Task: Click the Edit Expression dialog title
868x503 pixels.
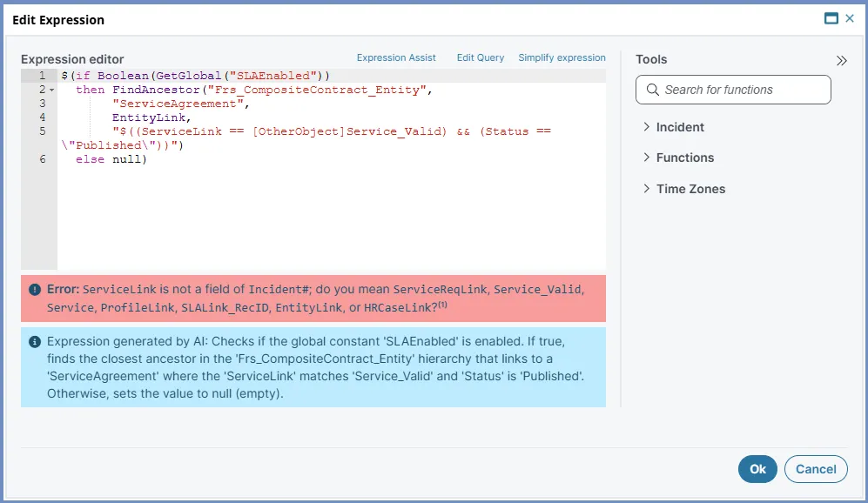Action: [x=58, y=20]
